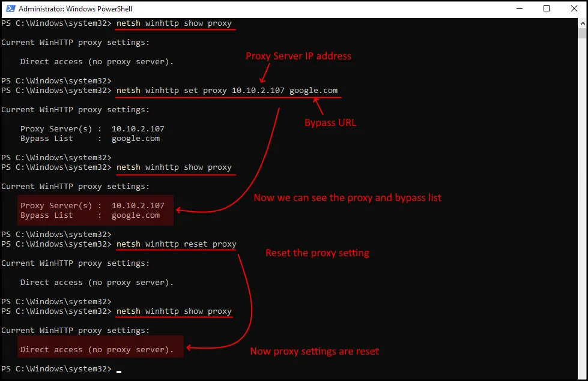Click the 'Reset the proxy setting' annotation
Viewport: 588px width, 381px height.
(x=317, y=253)
